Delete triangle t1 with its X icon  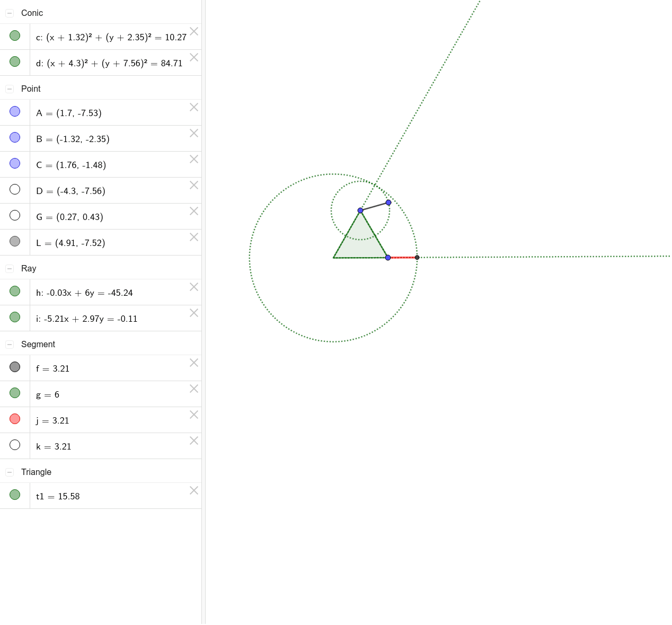click(194, 490)
